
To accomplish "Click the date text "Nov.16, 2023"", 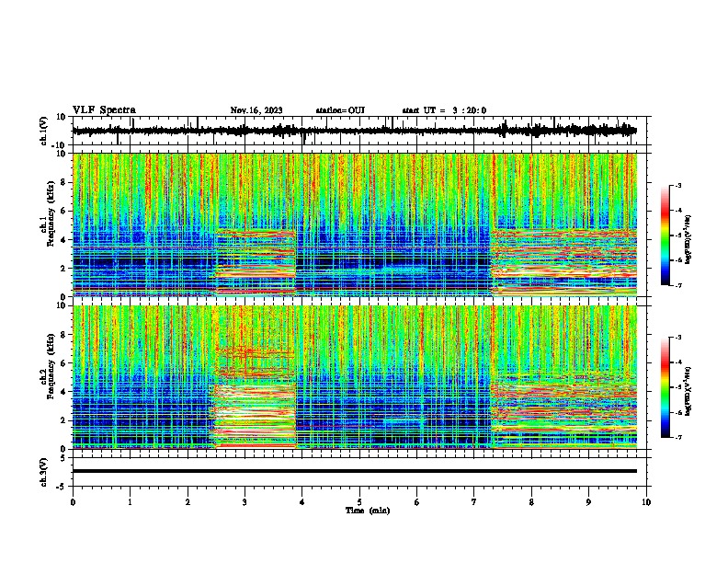I will [256, 110].
